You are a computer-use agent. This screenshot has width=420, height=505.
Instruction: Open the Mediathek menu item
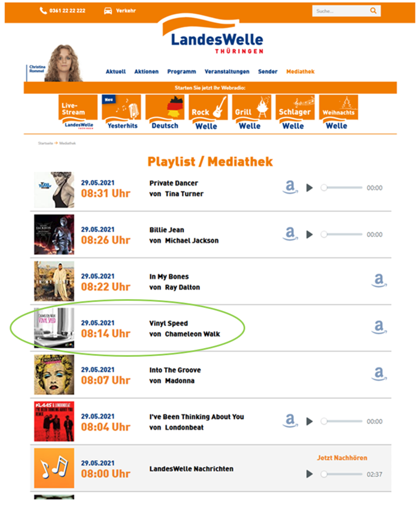[x=300, y=71]
